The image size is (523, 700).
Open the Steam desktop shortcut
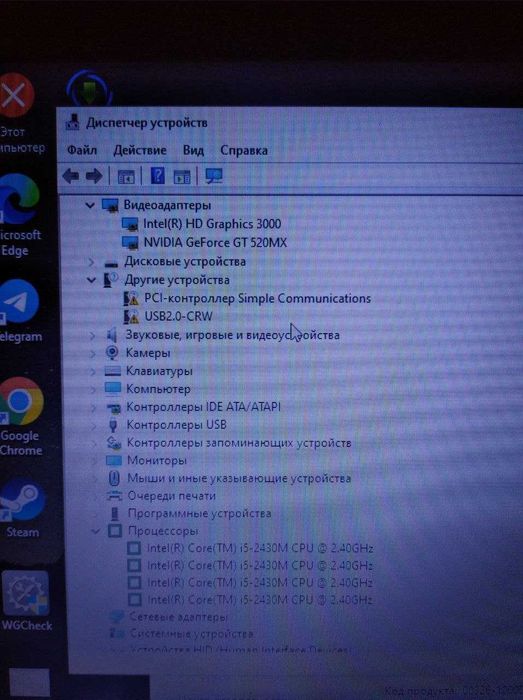tap(22, 507)
